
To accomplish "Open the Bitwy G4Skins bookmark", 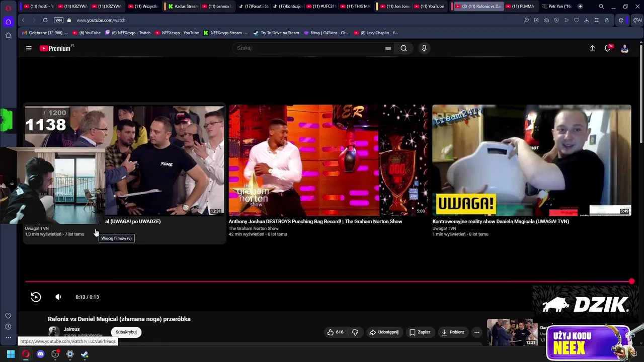I will point(326,33).
